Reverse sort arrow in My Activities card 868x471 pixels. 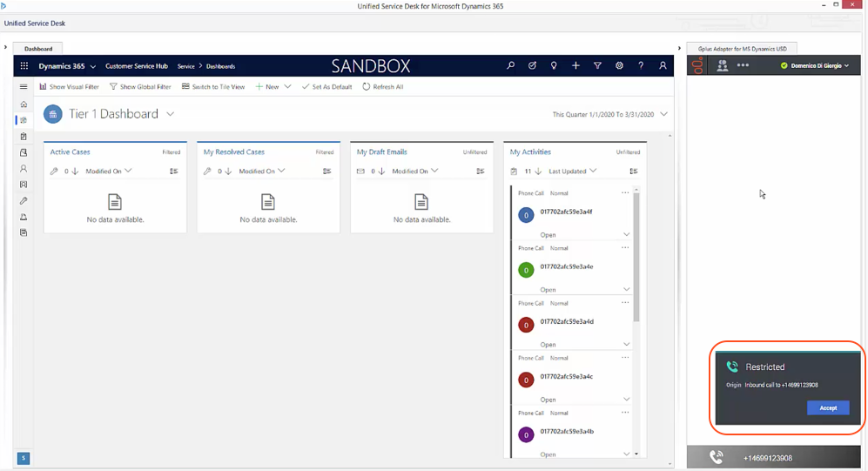click(x=538, y=171)
